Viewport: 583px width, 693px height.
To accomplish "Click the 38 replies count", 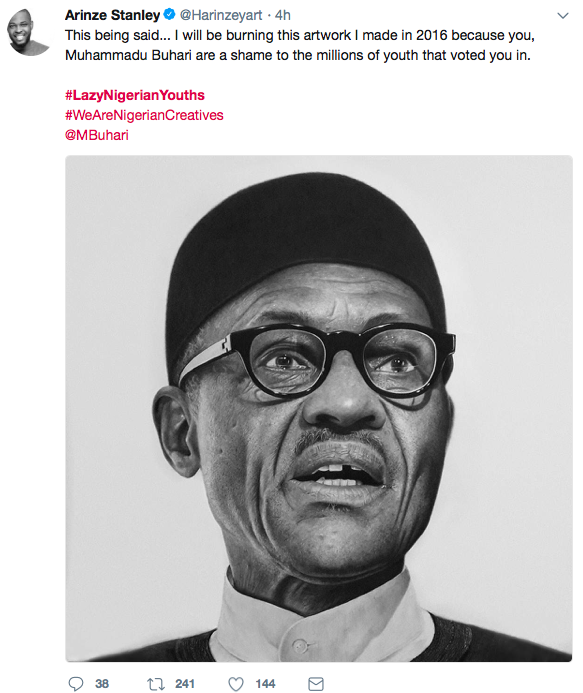I will click(x=102, y=684).
